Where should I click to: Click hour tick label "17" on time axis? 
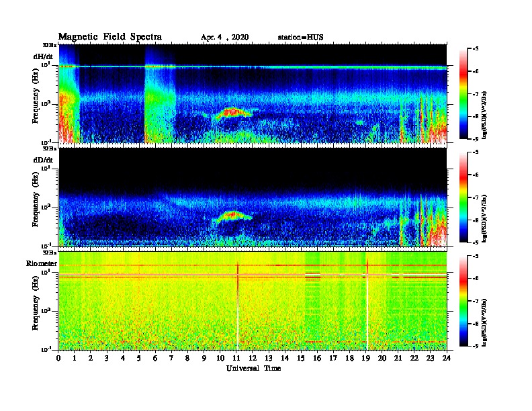pyautogui.click(x=334, y=358)
